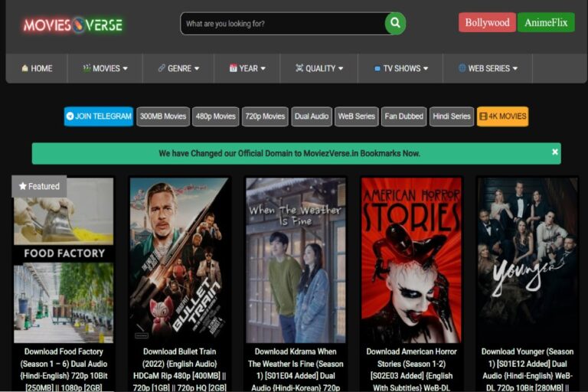588x392 pixels.
Task: Open the Bollywood button
Action: click(487, 22)
